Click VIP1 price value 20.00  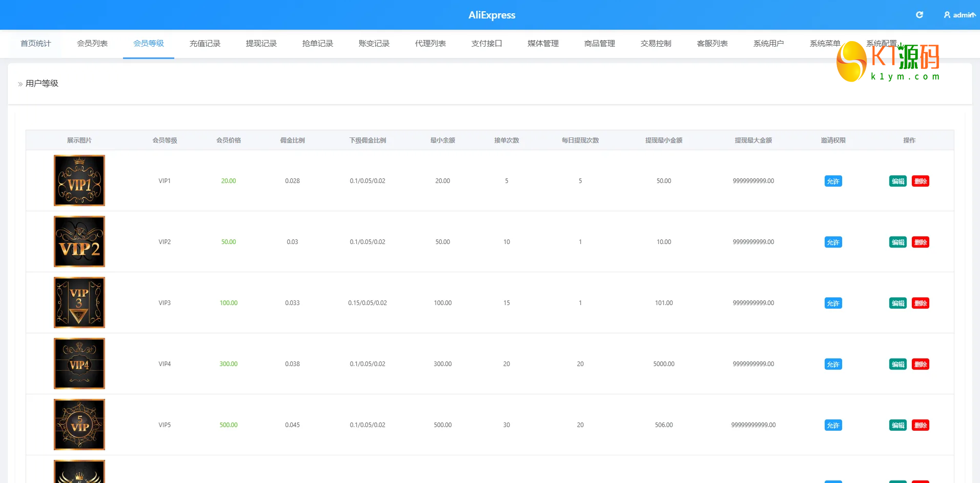click(229, 181)
